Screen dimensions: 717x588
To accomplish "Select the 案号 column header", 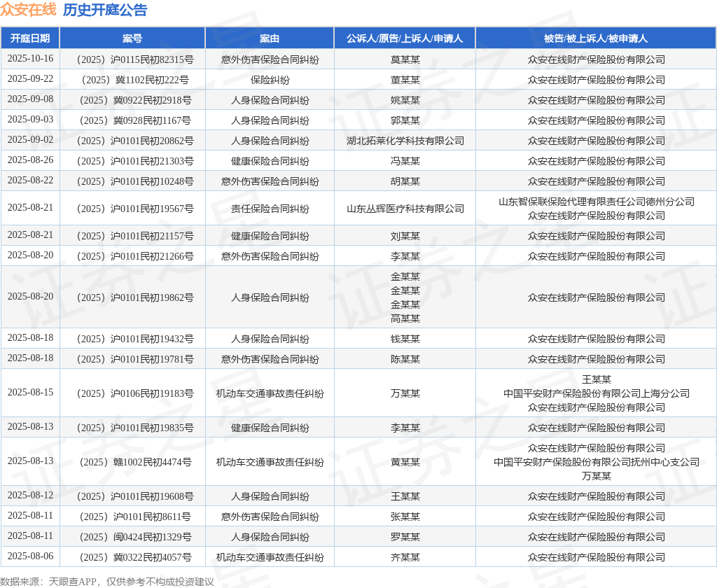I will pyautogui.click(x=132, y=38).
